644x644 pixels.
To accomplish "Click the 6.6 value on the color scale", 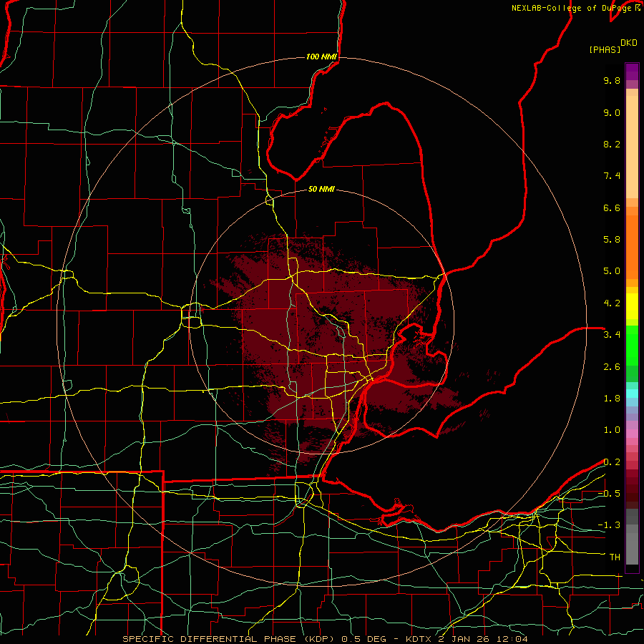I will [x=612, y=208].
